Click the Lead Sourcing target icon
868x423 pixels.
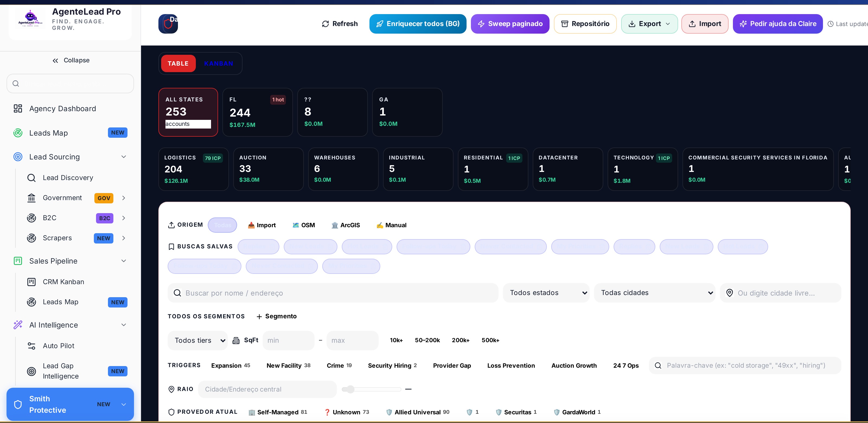point(18,157)
